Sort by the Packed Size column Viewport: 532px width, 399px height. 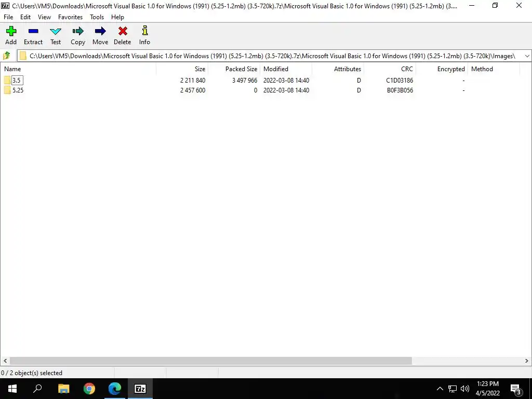pyautogui.click(x=234, y=69)
